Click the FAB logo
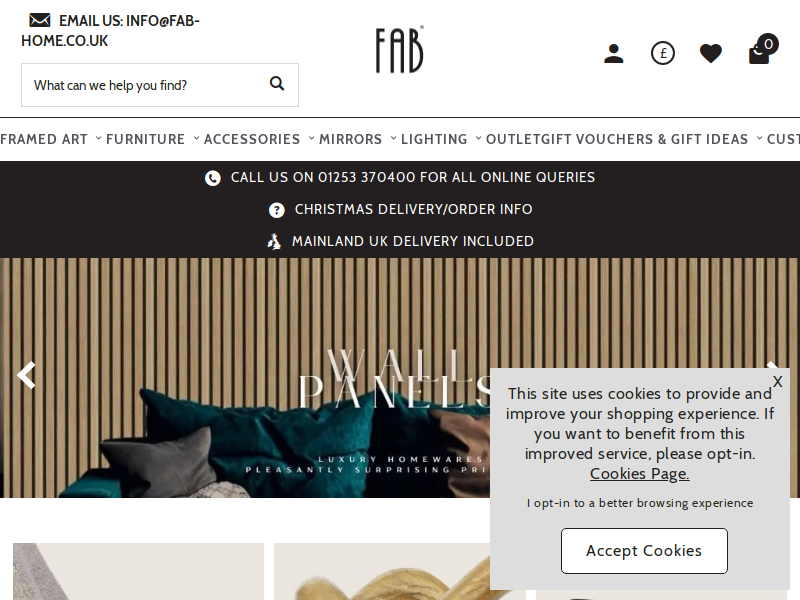The width and height of the screenshot is (800, 600). click(x=399, y=50)
